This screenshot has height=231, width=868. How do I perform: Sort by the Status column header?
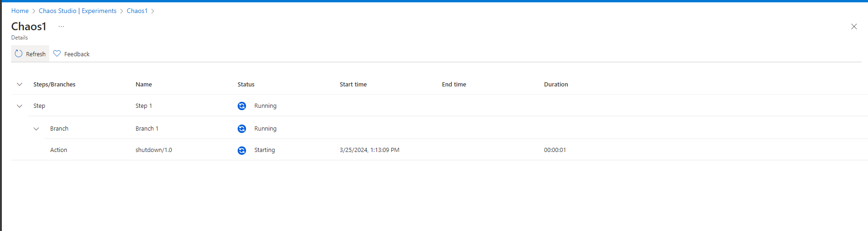point(246,85)
